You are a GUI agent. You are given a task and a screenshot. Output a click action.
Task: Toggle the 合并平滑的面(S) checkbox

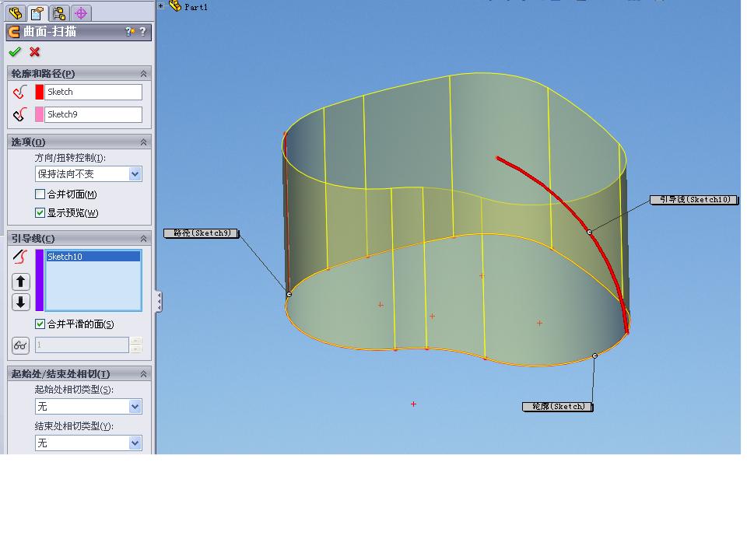(40, 324)
